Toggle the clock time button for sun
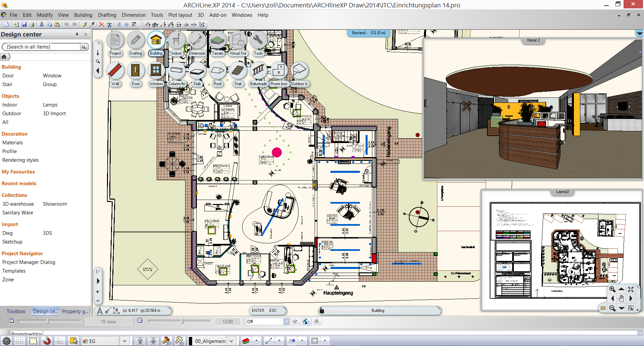Viewport: 644px width, 346px height. point(140,321)
